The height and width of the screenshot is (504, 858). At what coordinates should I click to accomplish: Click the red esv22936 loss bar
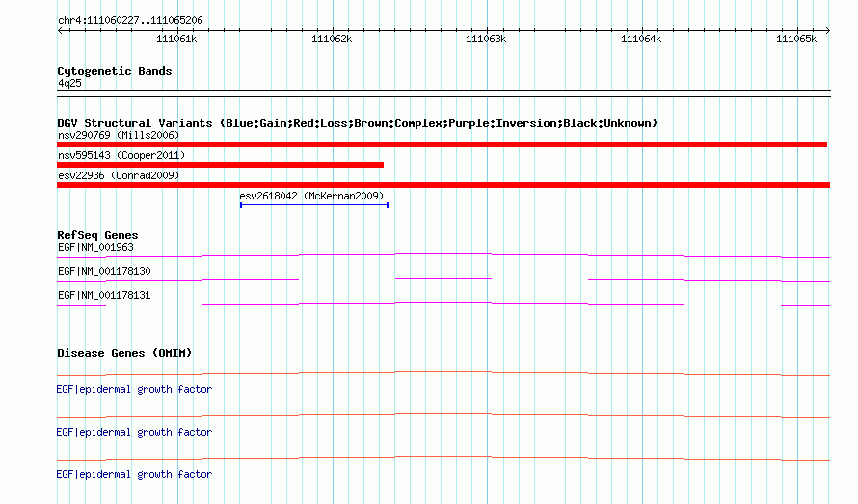point(443,185)
